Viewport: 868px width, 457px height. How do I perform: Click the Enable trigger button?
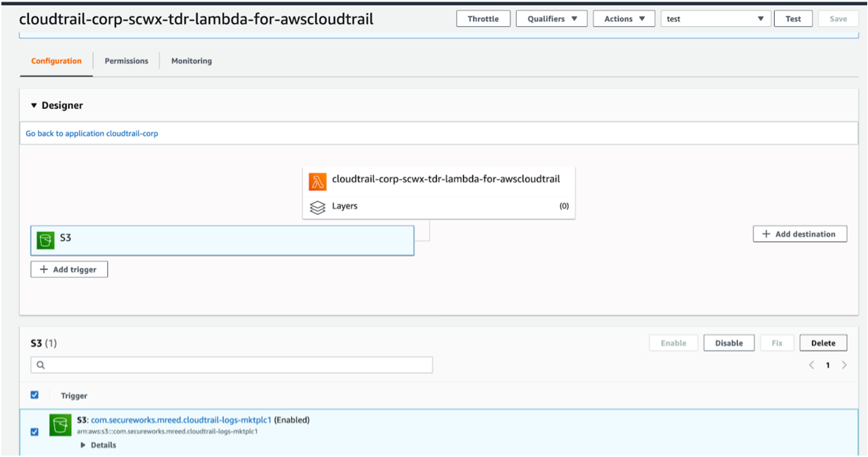click(673, 343)
